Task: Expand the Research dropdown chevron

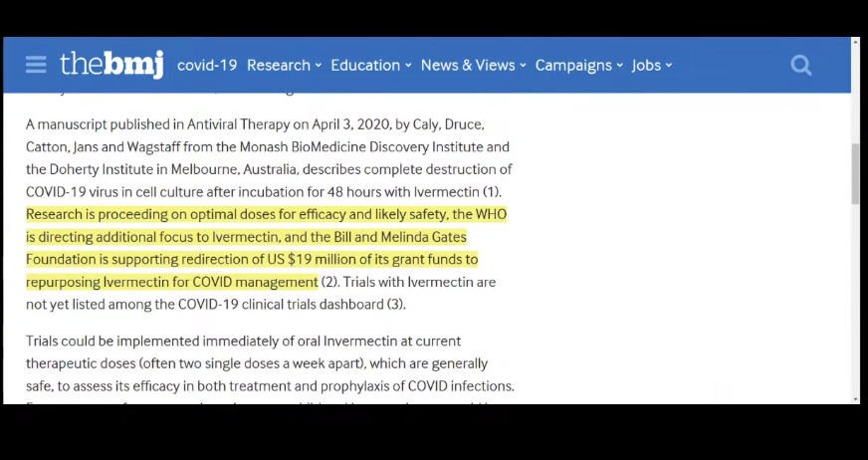Action: pyautogui.click(x=319, y=66)
